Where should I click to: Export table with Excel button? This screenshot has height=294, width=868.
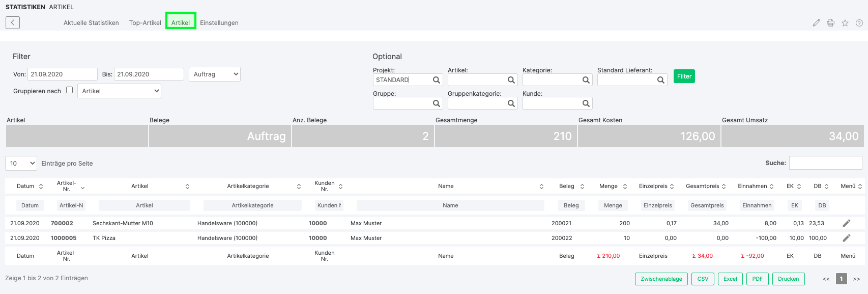click(730, 279)
